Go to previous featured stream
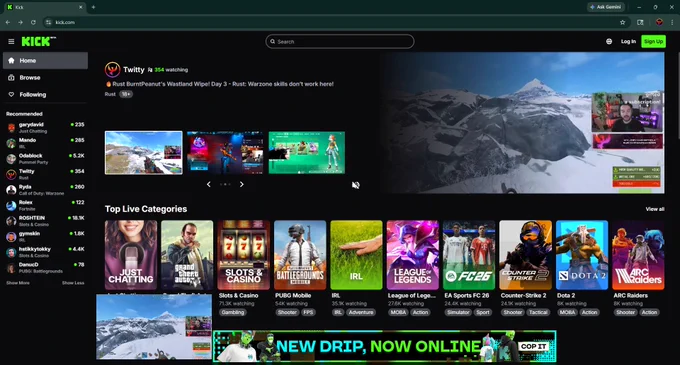Screen dimensions: 680x365 [x=209, y=184]
